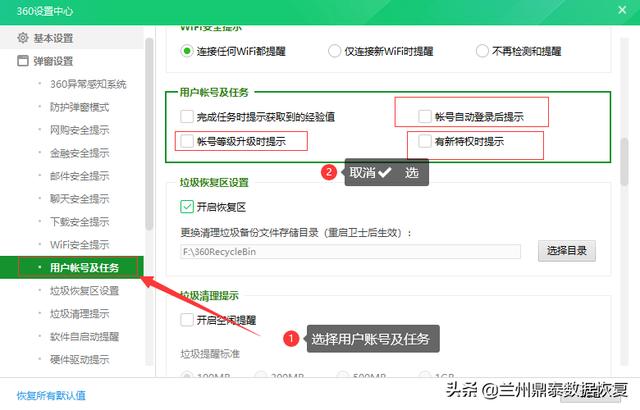The width and height of the screenshot is (640, 410).
Task: Select the 连接任何WiFi都提醒 radio option
Action: coord(187,50)
